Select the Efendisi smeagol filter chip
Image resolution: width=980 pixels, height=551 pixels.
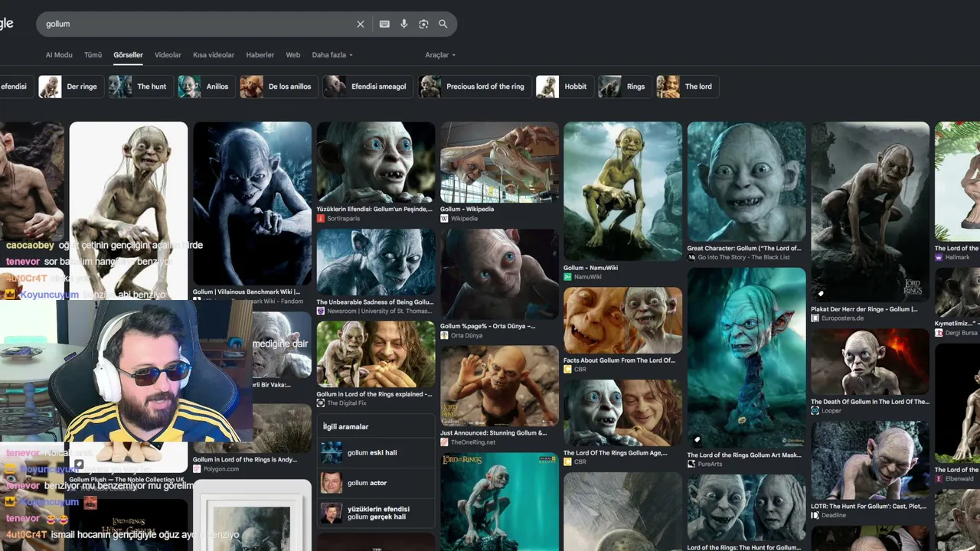click(367, 86)
